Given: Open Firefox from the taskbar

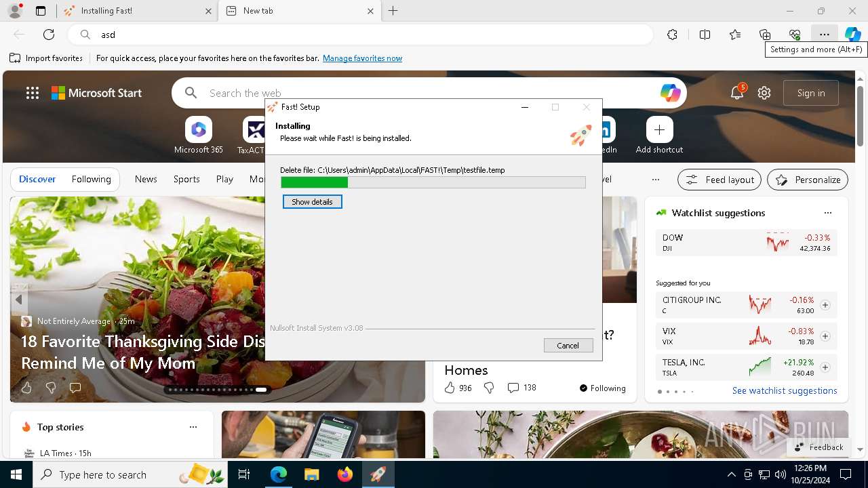Looking at the screenshot, I should pyautogui.click(x=345, y=474).
